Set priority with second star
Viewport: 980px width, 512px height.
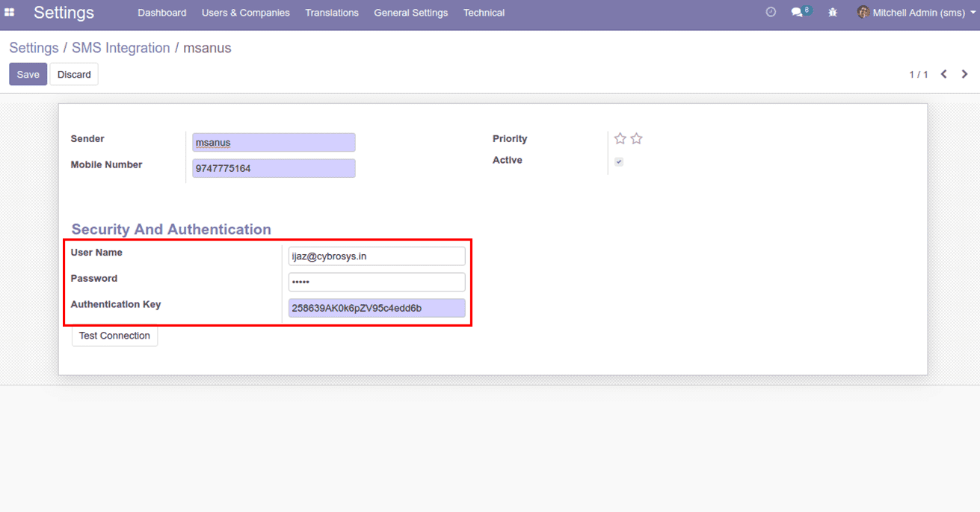click(x=636, y=138)
